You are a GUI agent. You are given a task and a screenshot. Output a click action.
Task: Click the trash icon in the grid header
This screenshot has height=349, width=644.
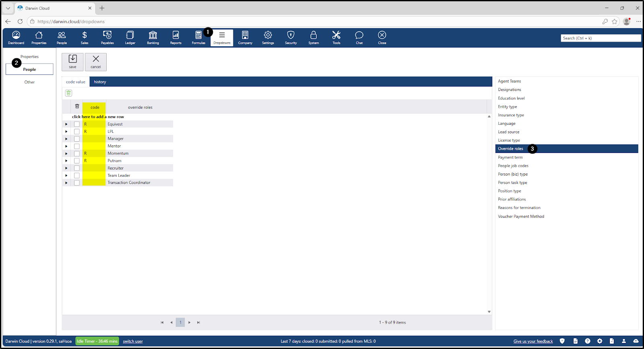[77, 107]
